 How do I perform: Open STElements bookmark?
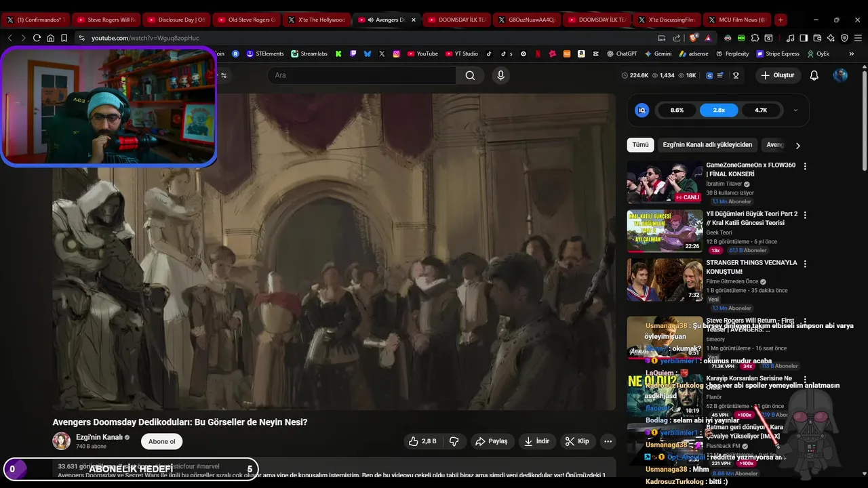click(265, 54)
